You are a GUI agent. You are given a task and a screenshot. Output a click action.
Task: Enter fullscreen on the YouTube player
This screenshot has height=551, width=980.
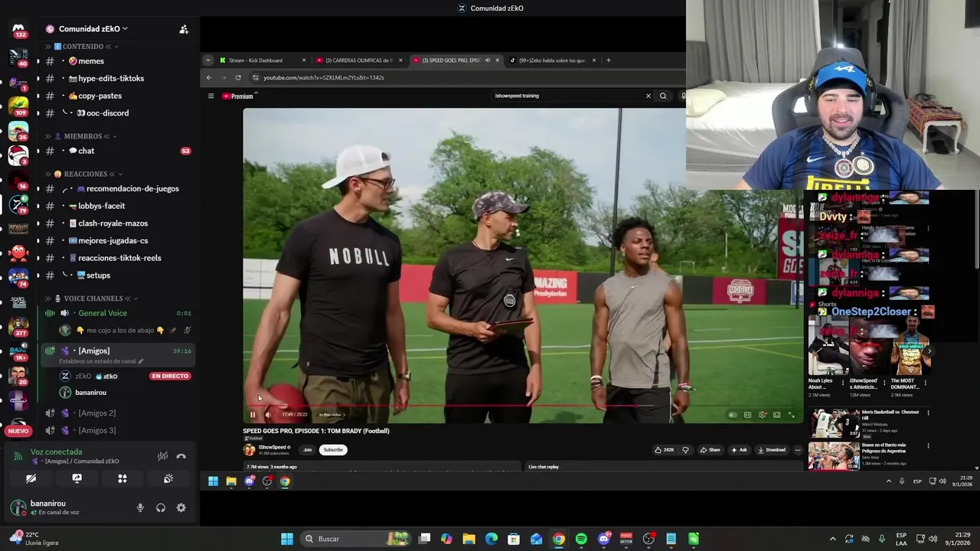click(792, 415)
